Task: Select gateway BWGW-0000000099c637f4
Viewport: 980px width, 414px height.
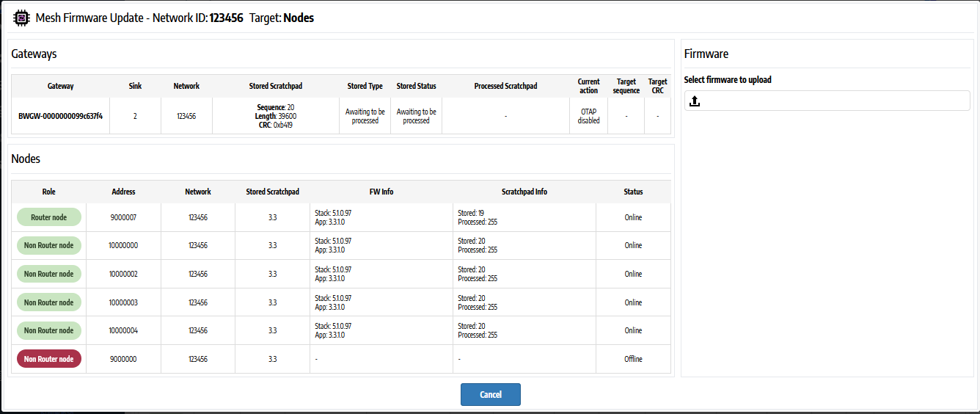Action: pyautogui.click(x=60, y=116)
